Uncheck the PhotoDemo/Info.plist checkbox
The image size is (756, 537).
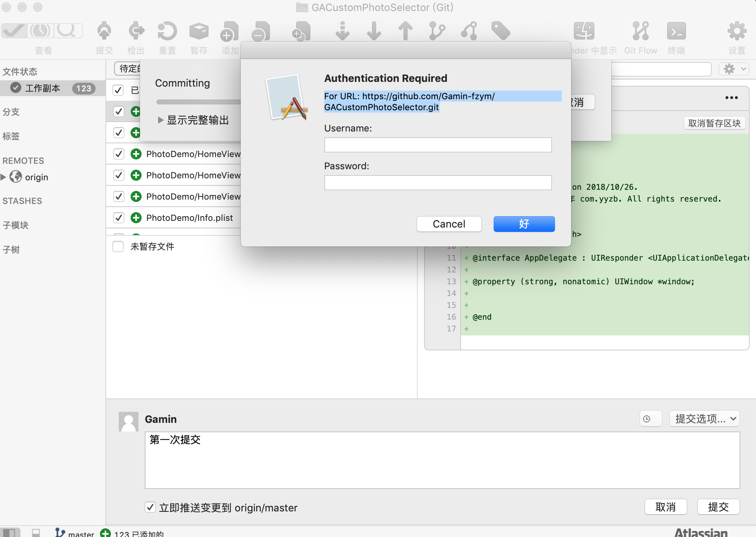point(118,218)
